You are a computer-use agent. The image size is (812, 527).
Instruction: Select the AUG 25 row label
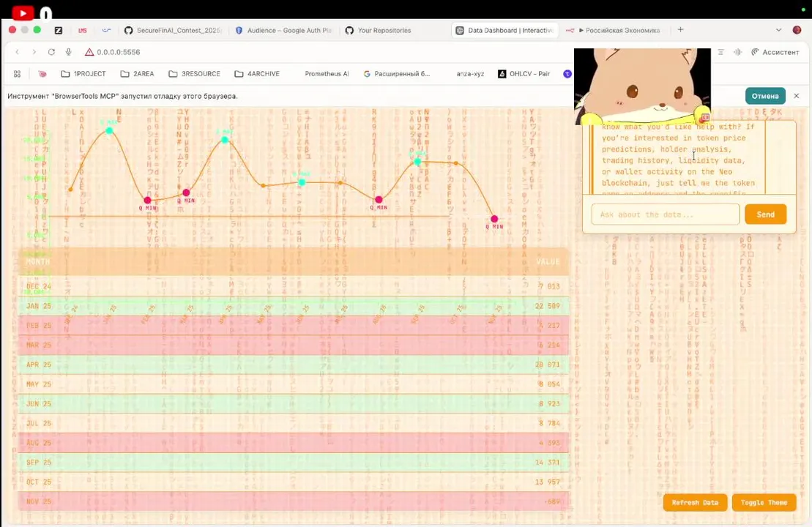[x=39, y=443]
